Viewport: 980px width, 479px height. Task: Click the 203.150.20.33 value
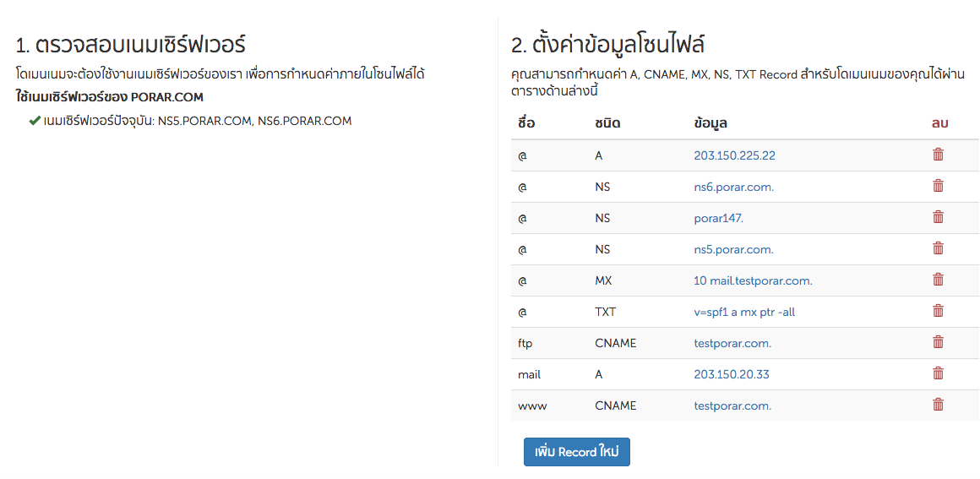click(x=732, y=375)
